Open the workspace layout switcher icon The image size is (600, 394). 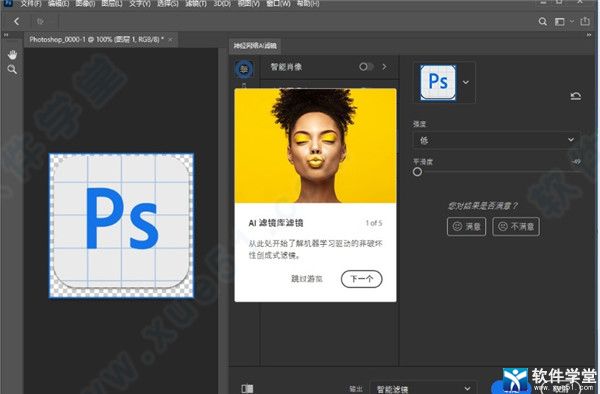tap(559, 22)
